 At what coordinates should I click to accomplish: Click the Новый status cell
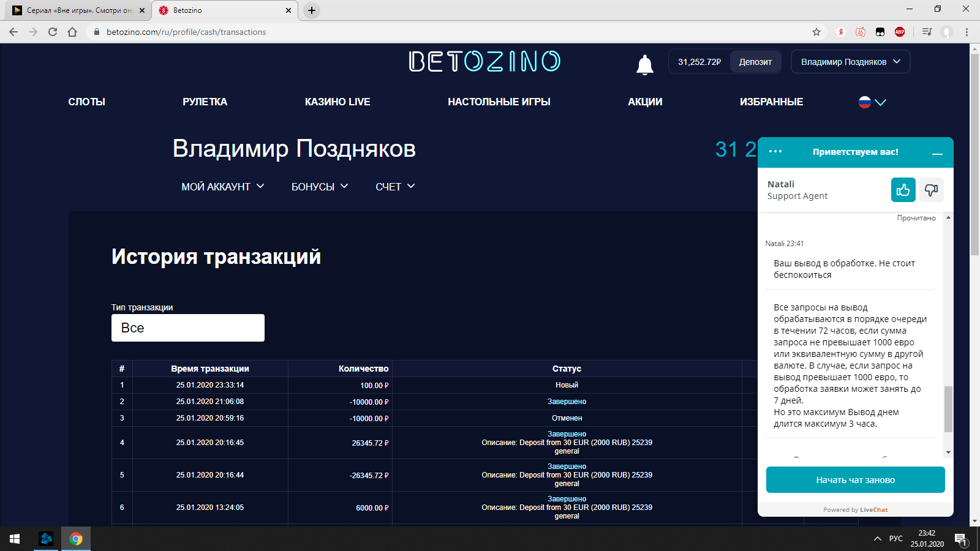click(567, 385)
